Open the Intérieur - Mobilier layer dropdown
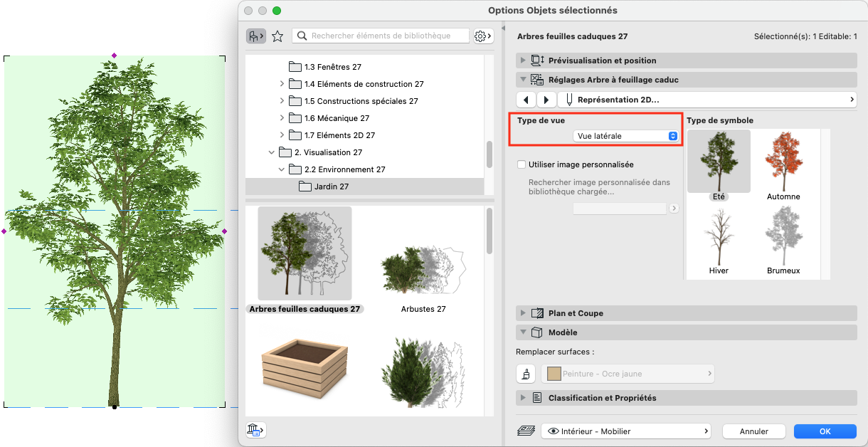Screen dimensions: 868x447 (626, 431)
